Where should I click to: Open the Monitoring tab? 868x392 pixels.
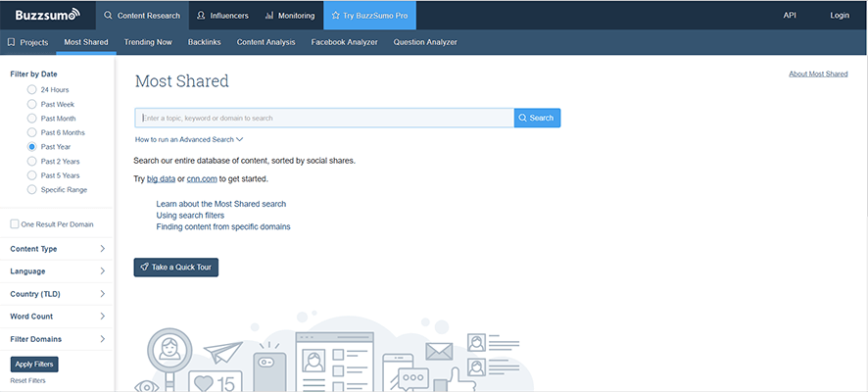(x=290, y=16)
